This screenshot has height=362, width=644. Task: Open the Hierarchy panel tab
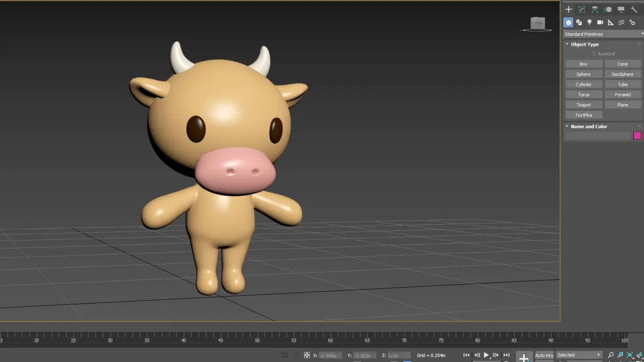click(x=595, y=10)
